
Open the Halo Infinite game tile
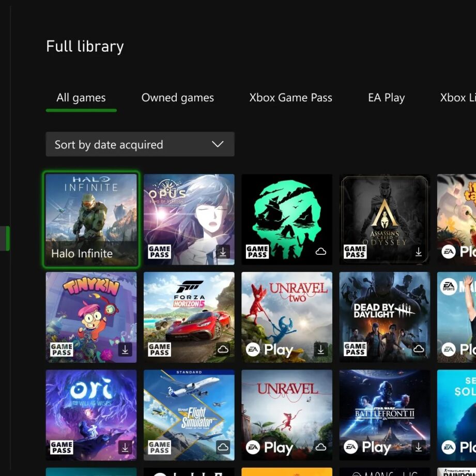click(x=91, y=220)
